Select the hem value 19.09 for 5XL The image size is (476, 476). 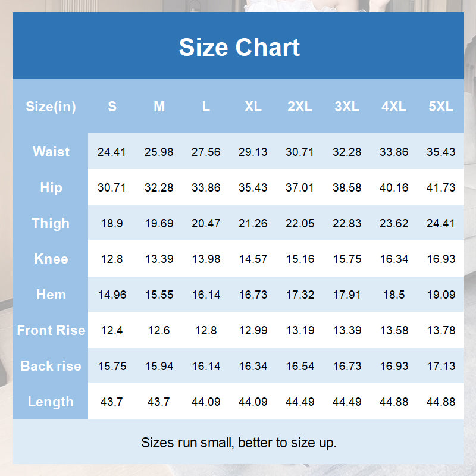point(441,295)
